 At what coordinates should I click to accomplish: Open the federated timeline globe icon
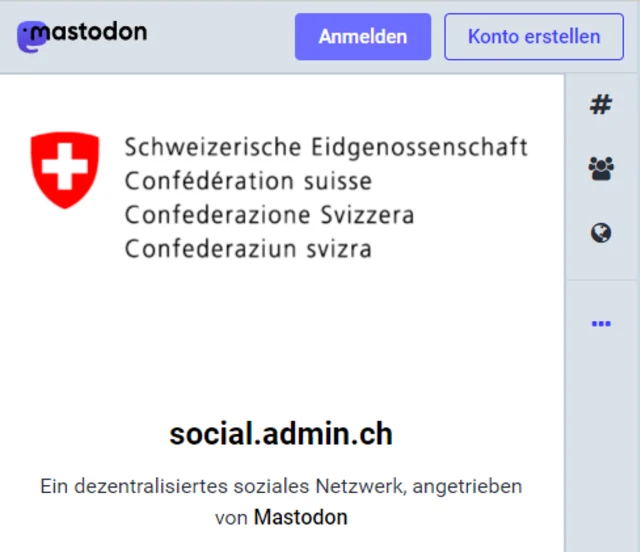pyautogui.click(x=601, y=234)
